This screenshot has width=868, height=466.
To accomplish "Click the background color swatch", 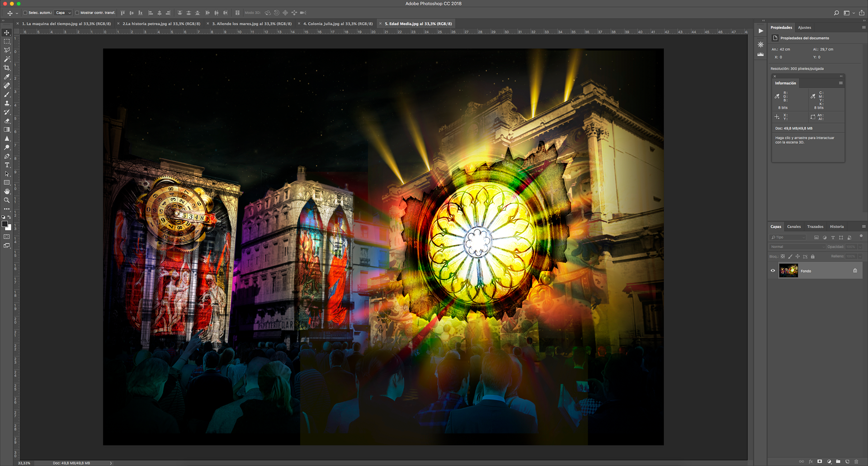I will click(x=9, y=228).
